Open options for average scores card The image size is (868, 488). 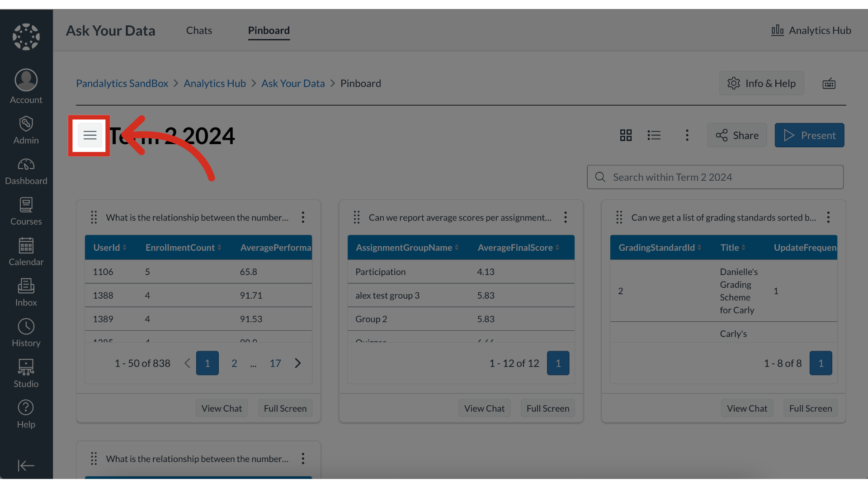click(x=565, y=217)
